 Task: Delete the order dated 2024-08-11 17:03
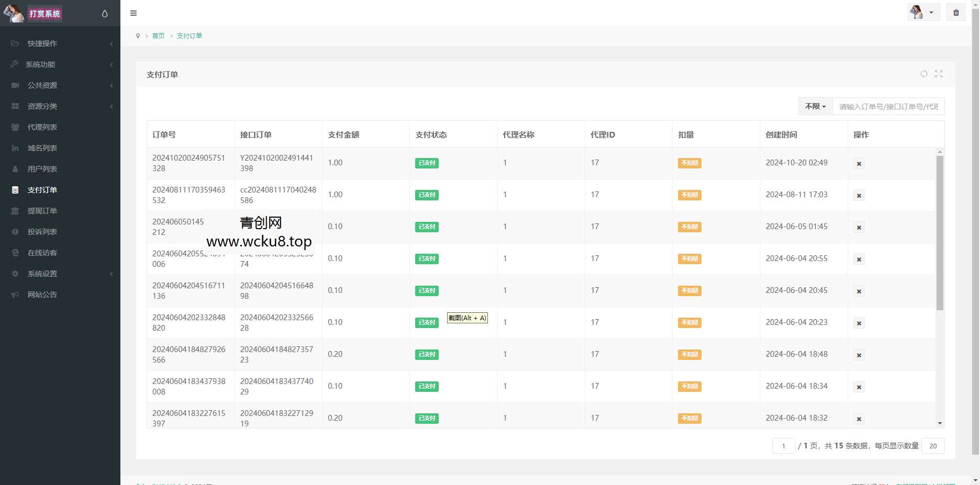pyautogui.click(x=859, y=196)
